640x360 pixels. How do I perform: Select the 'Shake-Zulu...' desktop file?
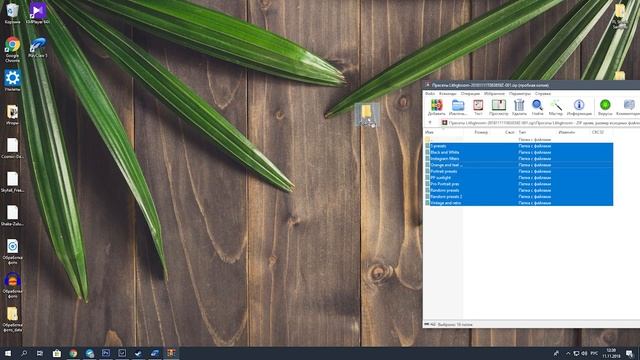12,216
